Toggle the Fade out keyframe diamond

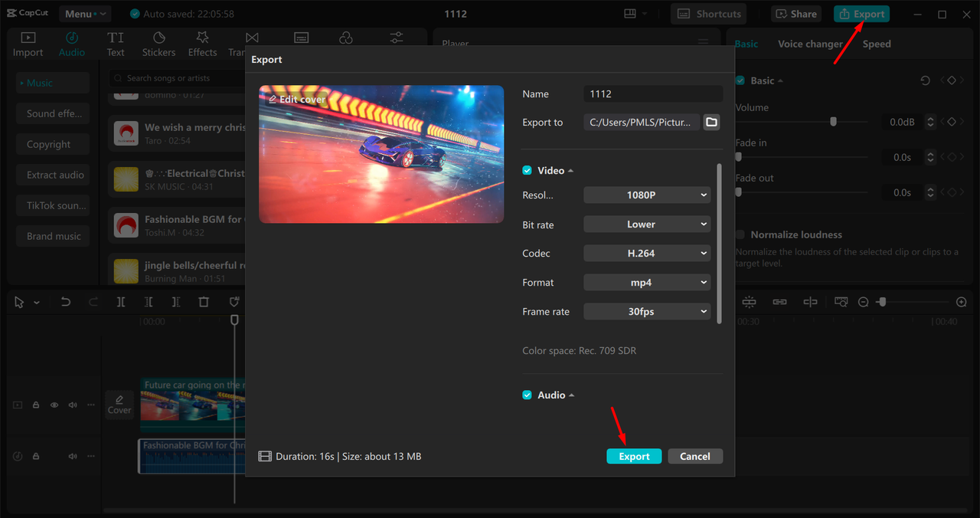(952, 192)
